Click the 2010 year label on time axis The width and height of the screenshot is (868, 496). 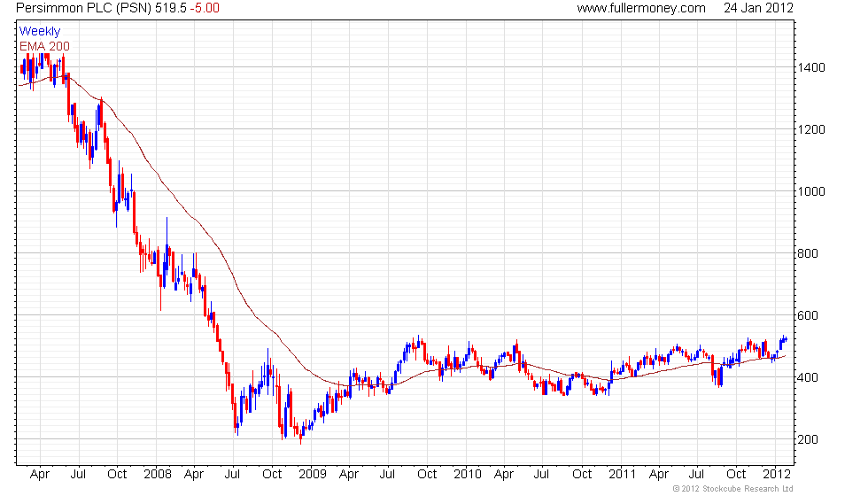[468, 475]
